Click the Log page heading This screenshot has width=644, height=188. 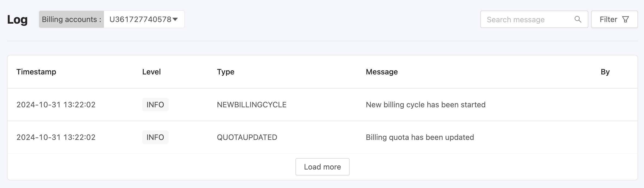(17, 20)
